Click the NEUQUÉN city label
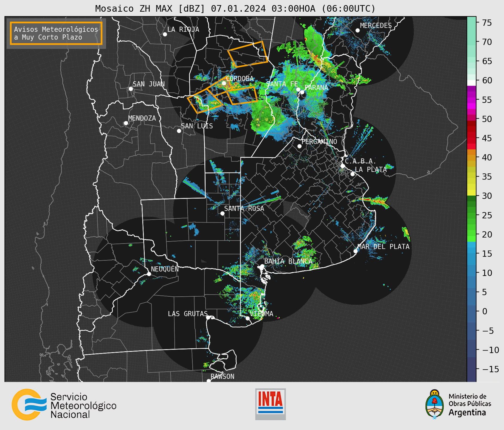 coord(165,269)
